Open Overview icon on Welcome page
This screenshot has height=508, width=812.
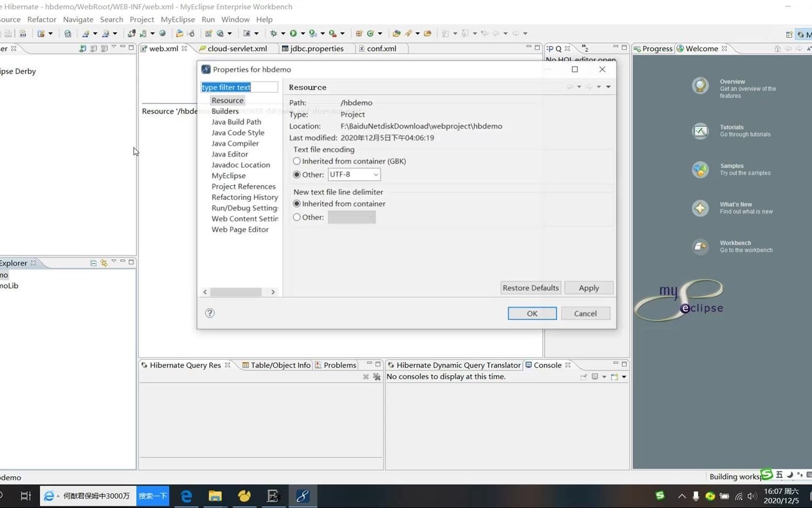pos(700,86)
